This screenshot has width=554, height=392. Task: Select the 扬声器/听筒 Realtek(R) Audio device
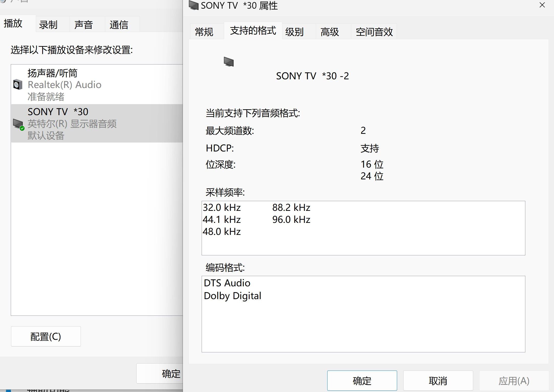pyautogui.click(x=97, y=85)
